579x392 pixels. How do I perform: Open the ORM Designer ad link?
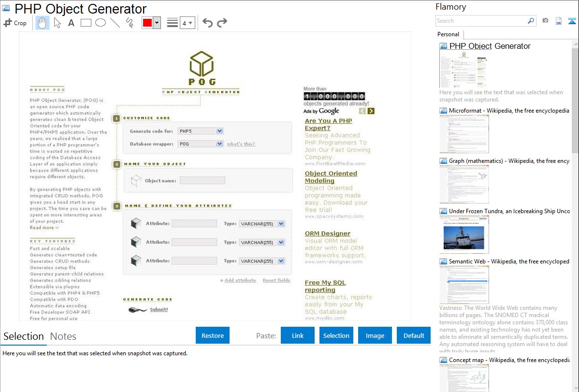point(328,233)
